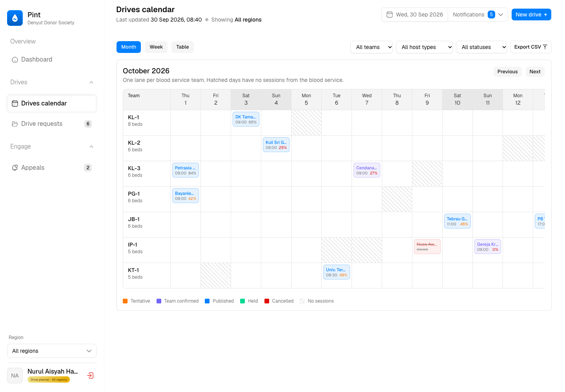This screenshot has width=565, height=392.
Task: Click the Pint blood drop logo
Action: [15, 18]
